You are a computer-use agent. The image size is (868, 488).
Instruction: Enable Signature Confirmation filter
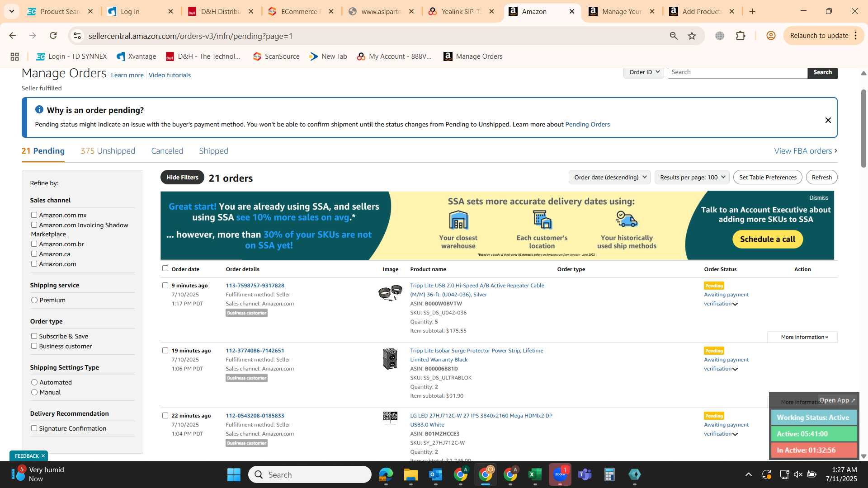(x=34, y=428)
